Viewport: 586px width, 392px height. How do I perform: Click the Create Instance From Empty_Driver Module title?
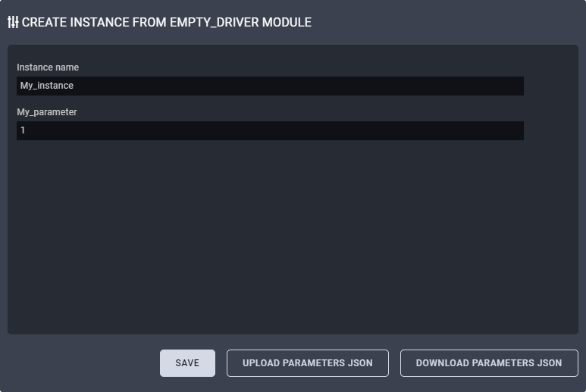click(166, 22)
